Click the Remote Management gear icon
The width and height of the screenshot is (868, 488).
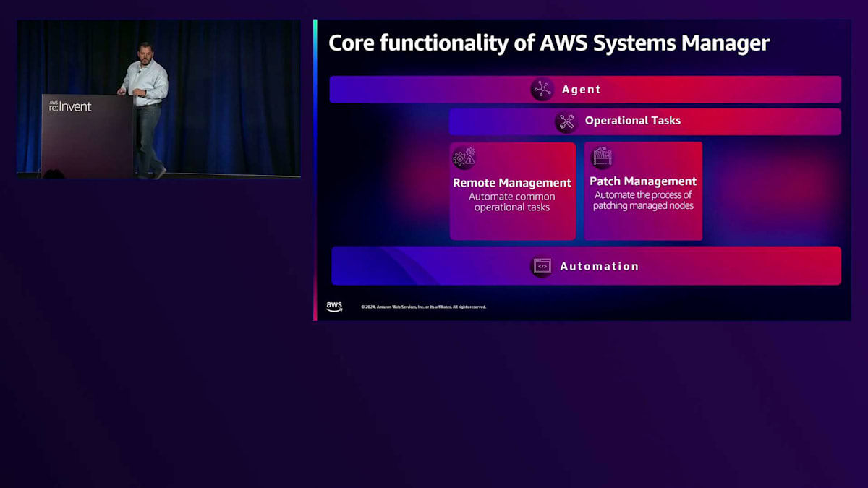(464, 158)
